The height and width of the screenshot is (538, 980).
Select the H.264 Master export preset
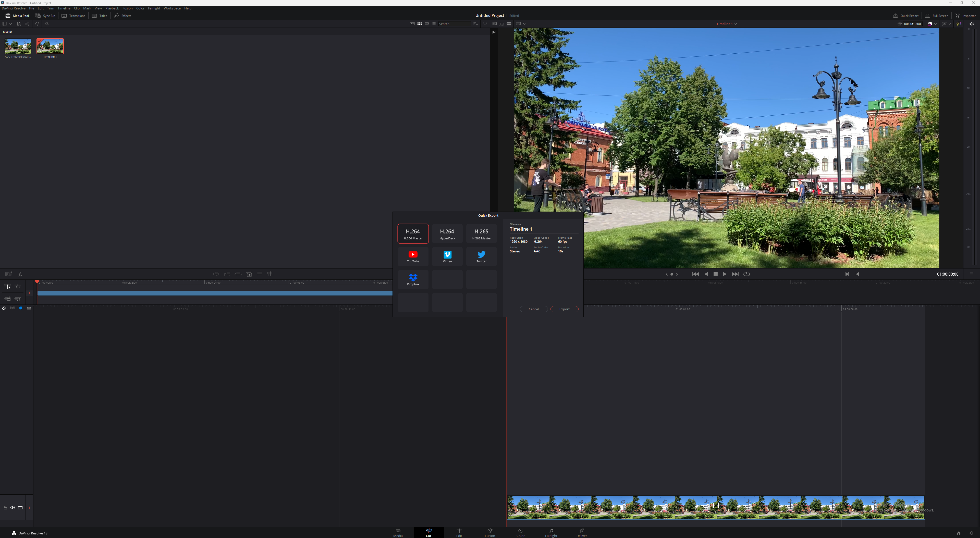tap(413, 234)
